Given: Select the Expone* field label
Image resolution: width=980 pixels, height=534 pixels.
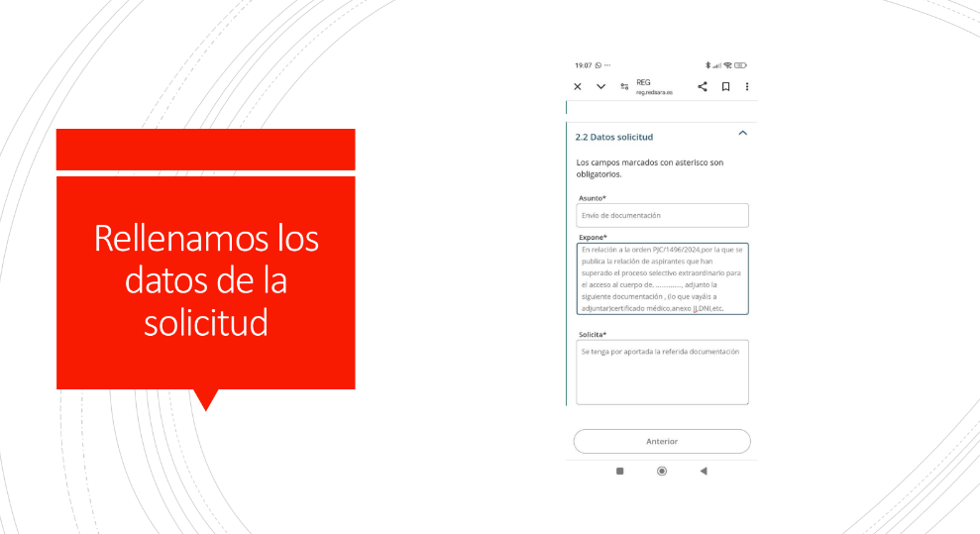Looking at the screenshot, I should point(593,238).
